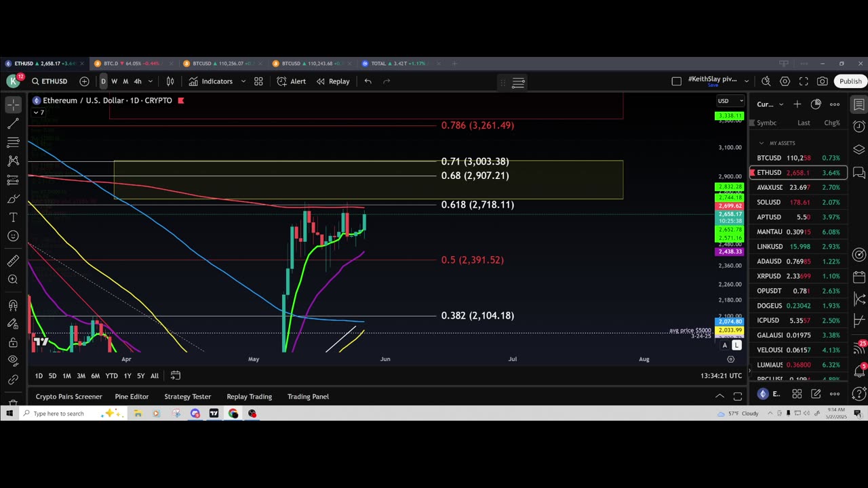Create an Alert from the toolbar
This screenshot has width=868, height=488.
click(x=292, y=81)
